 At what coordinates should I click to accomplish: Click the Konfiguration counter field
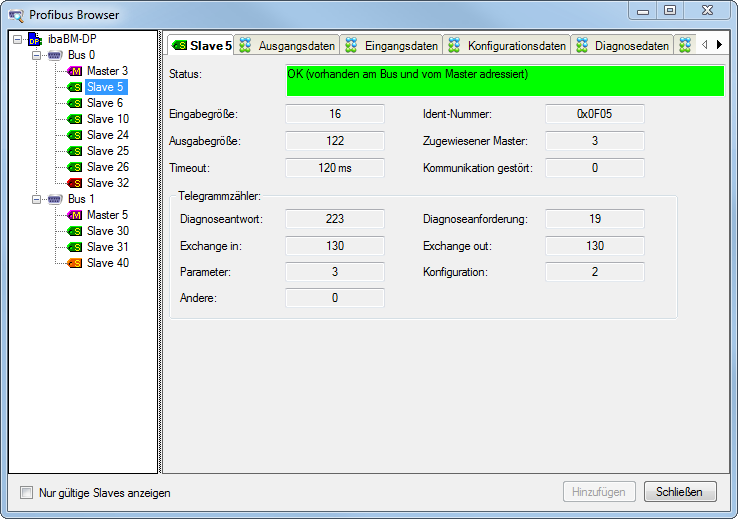pyautogui.click(x=594, y=272)
